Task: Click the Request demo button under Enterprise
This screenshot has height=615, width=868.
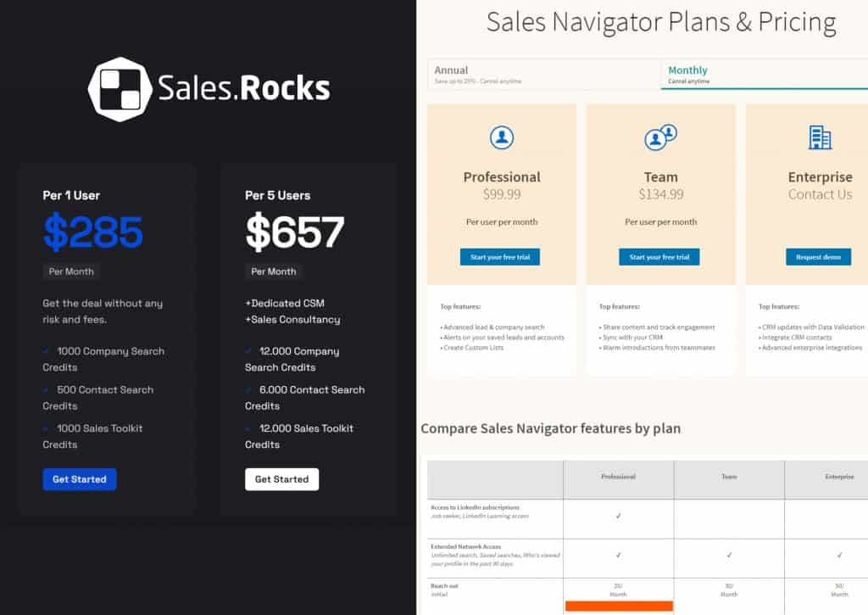Action: [817, 256]
